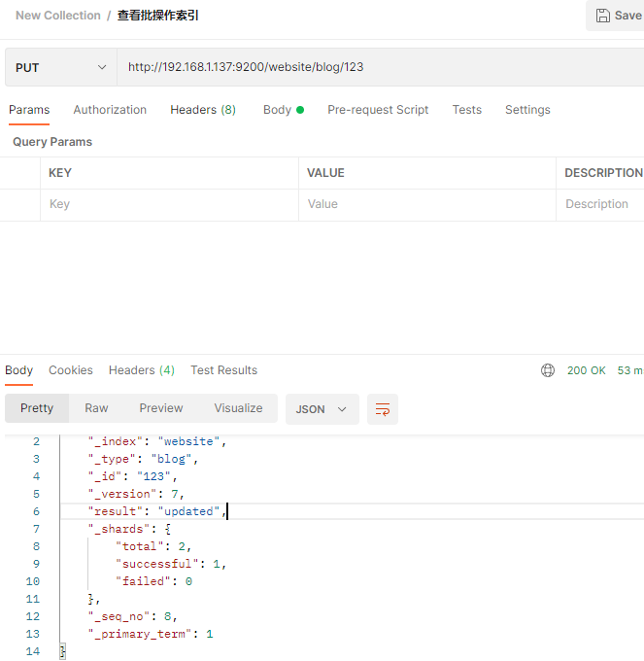644x661 pixels.
Task: Click the 53 ms response time
Action: coord(630,370)
